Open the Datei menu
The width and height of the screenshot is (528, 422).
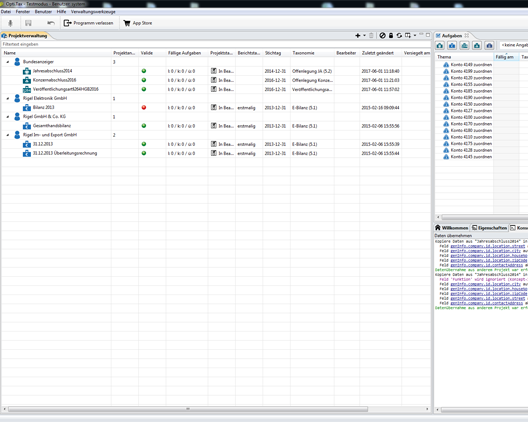[6, 12]
